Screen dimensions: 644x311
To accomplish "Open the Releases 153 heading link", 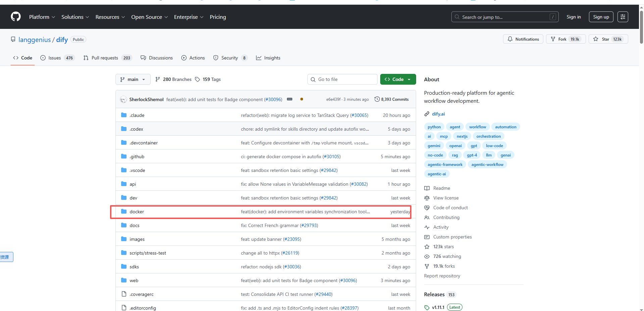I will [x=440, y=295].
